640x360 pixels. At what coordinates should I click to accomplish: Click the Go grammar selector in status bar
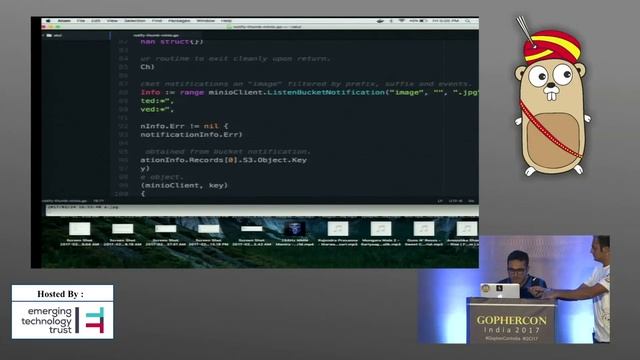471,201
